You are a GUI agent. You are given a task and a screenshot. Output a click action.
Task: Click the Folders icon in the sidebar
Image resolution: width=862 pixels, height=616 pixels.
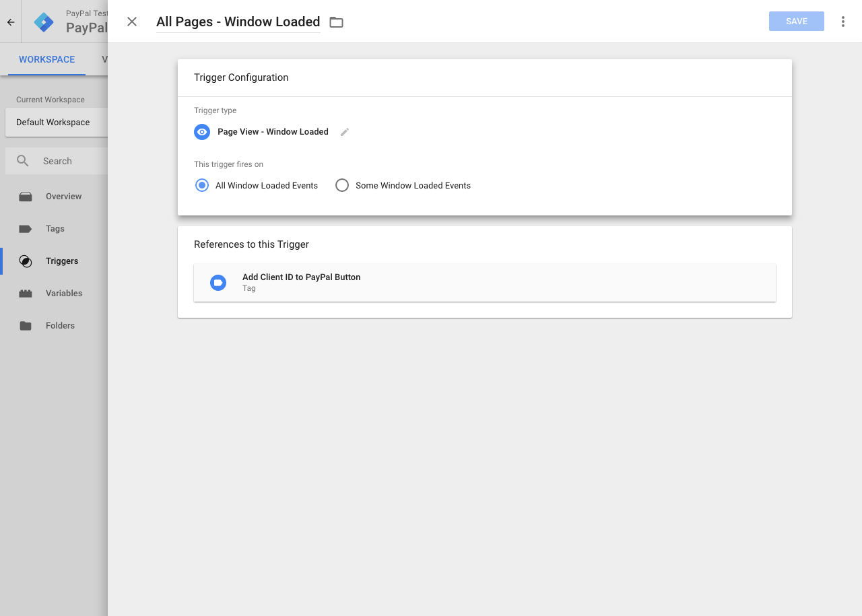tap(26, 325)
